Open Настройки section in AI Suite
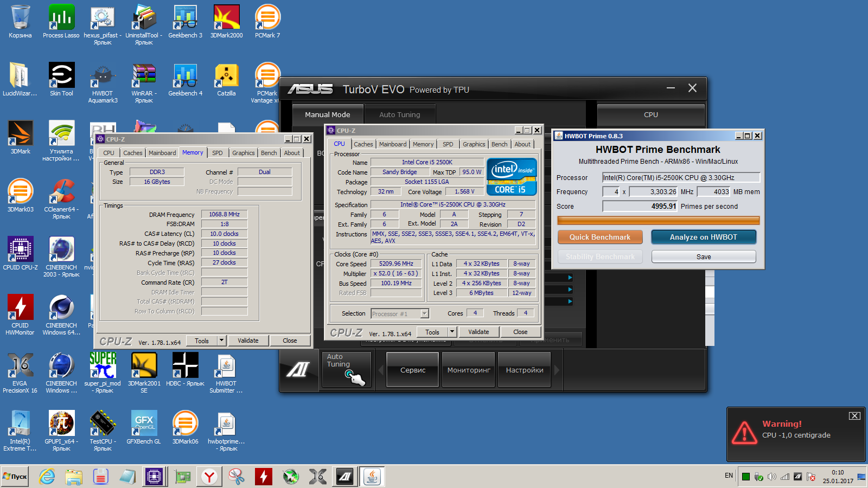 (x=525, y=370)
